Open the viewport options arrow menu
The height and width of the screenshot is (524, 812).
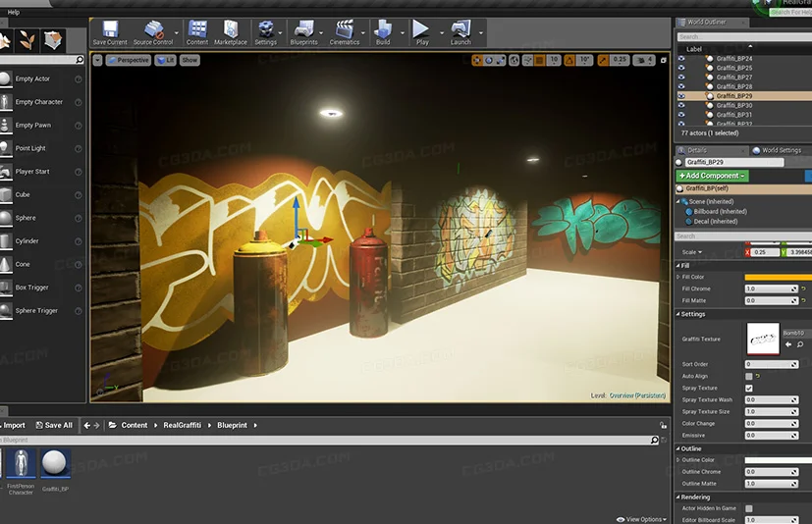click(x=97, y=60)
